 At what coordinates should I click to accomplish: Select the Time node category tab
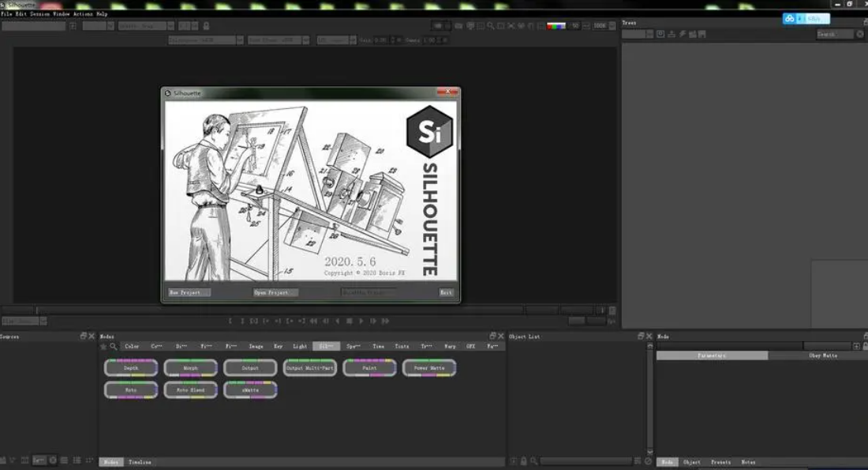pos(379,347)
